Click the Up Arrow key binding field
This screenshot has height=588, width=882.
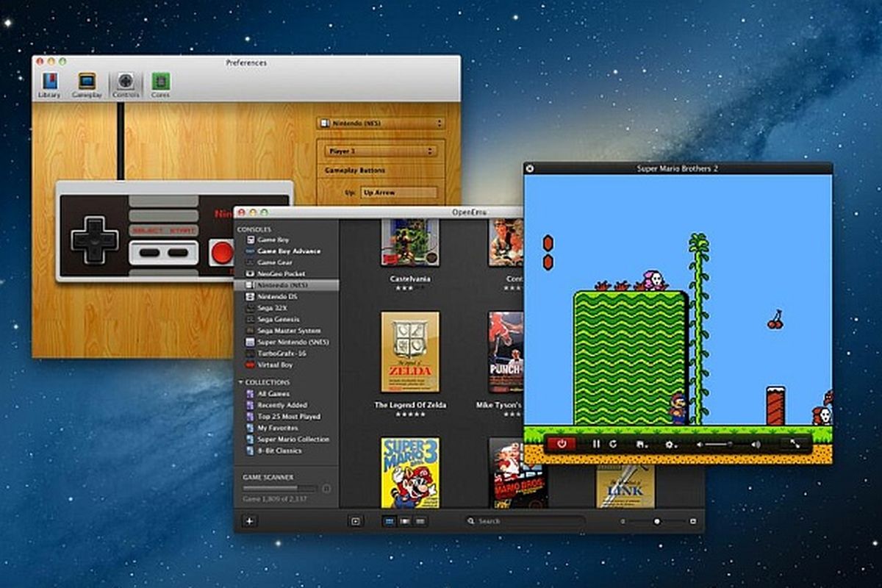click(399, 193)
